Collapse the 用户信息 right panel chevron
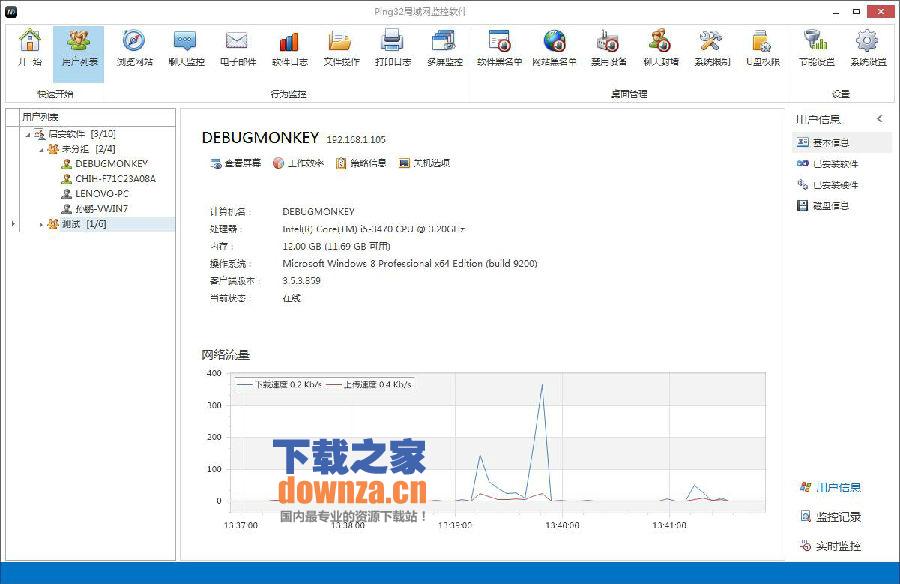The image size is (900, 584). 879,119
